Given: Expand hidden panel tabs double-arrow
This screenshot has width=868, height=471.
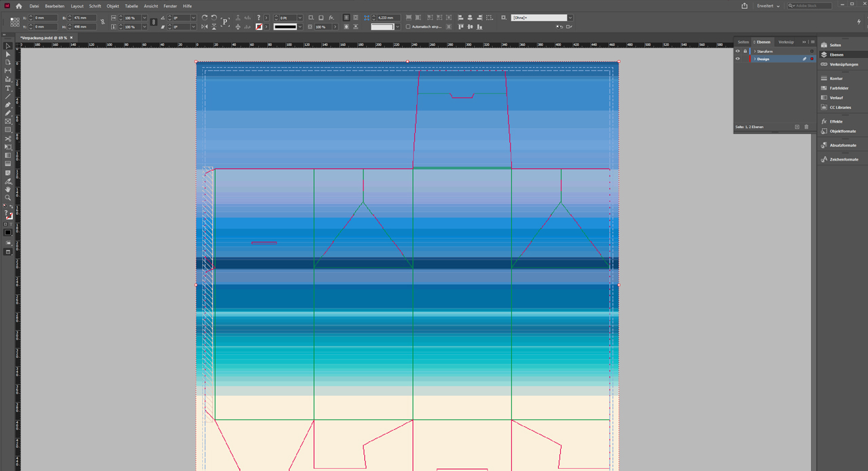Looking at the screenshot, I should pyautogui.click(x=804, y=42).
